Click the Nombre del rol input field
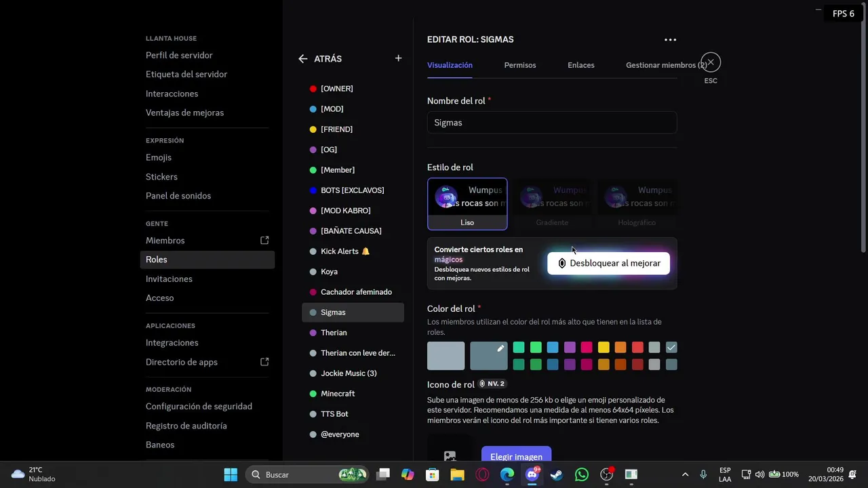 pos(552,123)
